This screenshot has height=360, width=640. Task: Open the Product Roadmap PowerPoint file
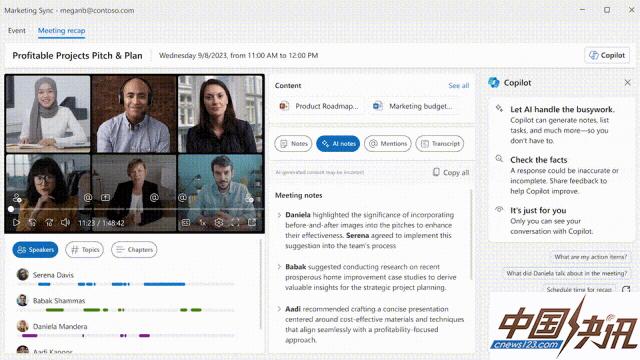[x=319, y=106]
